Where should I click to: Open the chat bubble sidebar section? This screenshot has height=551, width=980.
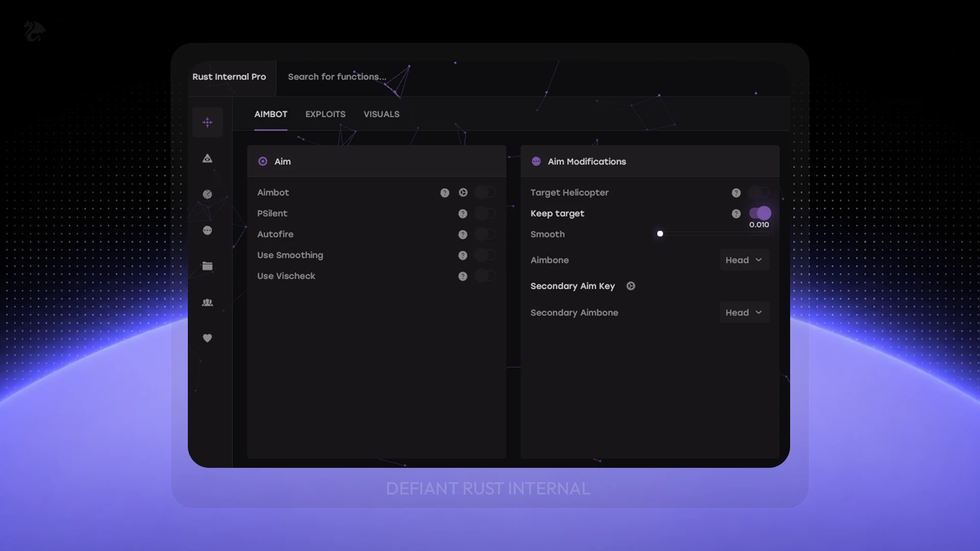tap(207, 231)
